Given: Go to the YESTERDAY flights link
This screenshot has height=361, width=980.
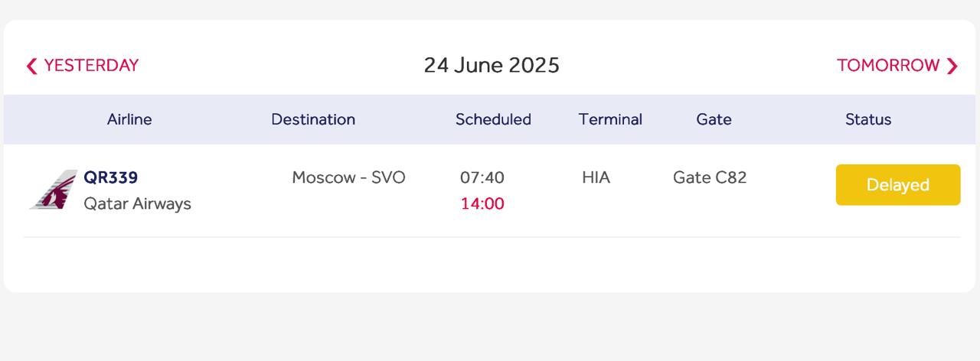Looking at the screenshot, I should point(91,66).
